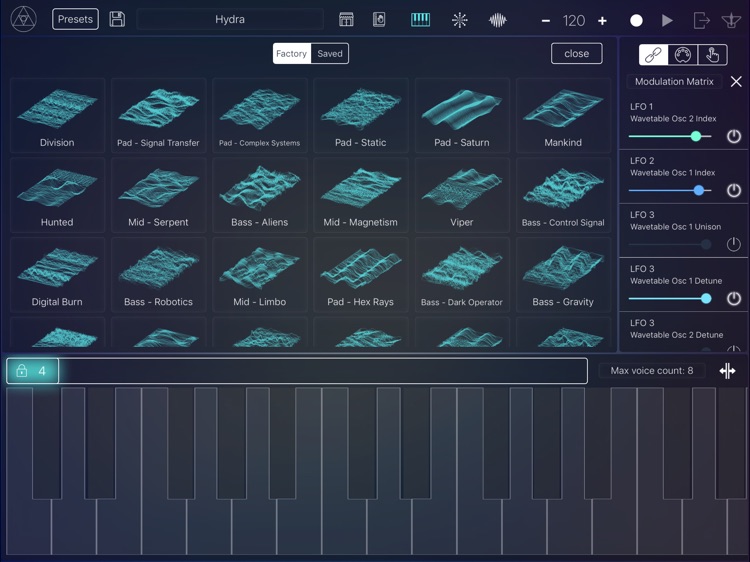This screenshot has height=562, width=750.
Task: Close the Modulation Matrix panel
Action: [x=736, y=81]
